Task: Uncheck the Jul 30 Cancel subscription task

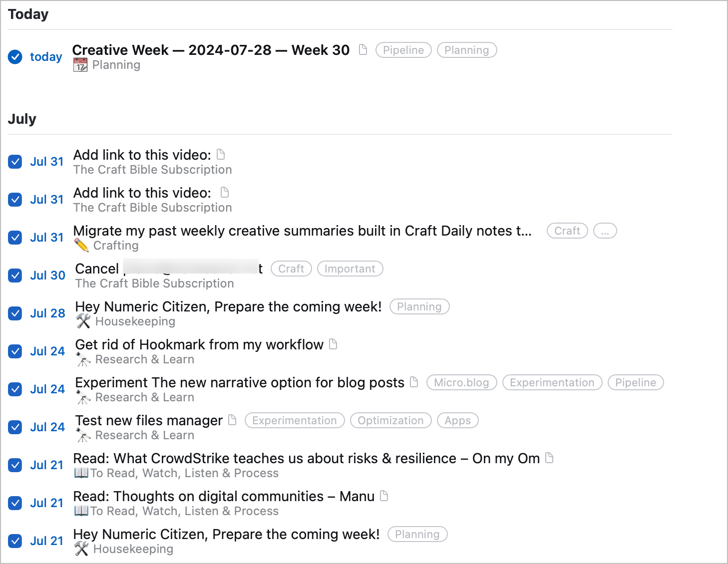Action: (15, 276)
